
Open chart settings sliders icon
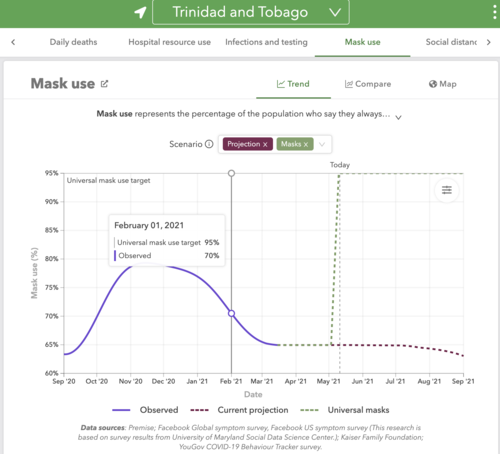tap(447, 190)
